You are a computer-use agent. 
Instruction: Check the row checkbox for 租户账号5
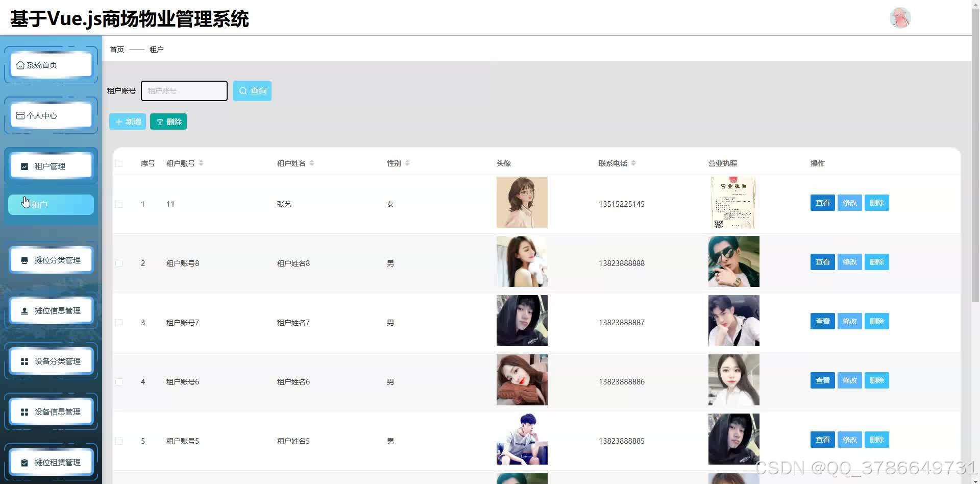pos(119,441)
